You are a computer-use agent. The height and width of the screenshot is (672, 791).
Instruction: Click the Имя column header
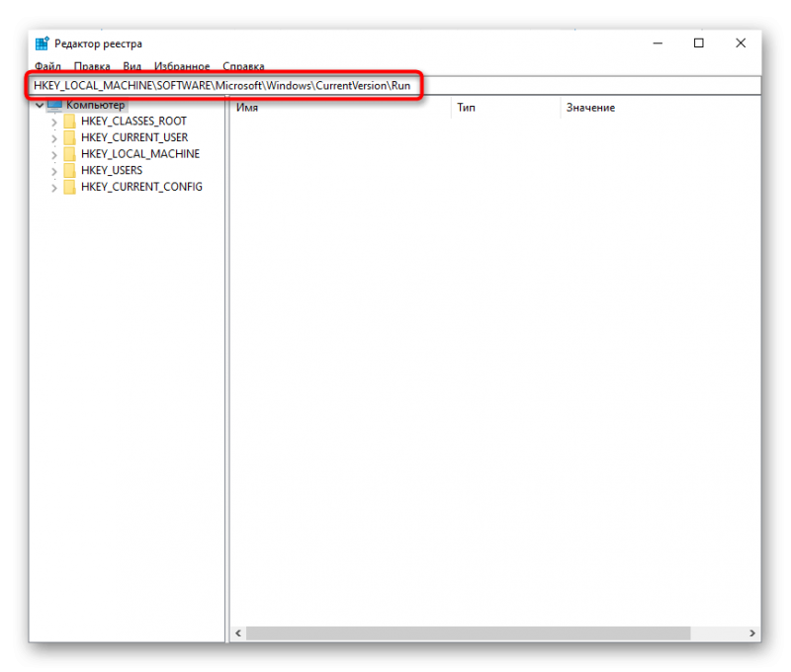point(340,108)
